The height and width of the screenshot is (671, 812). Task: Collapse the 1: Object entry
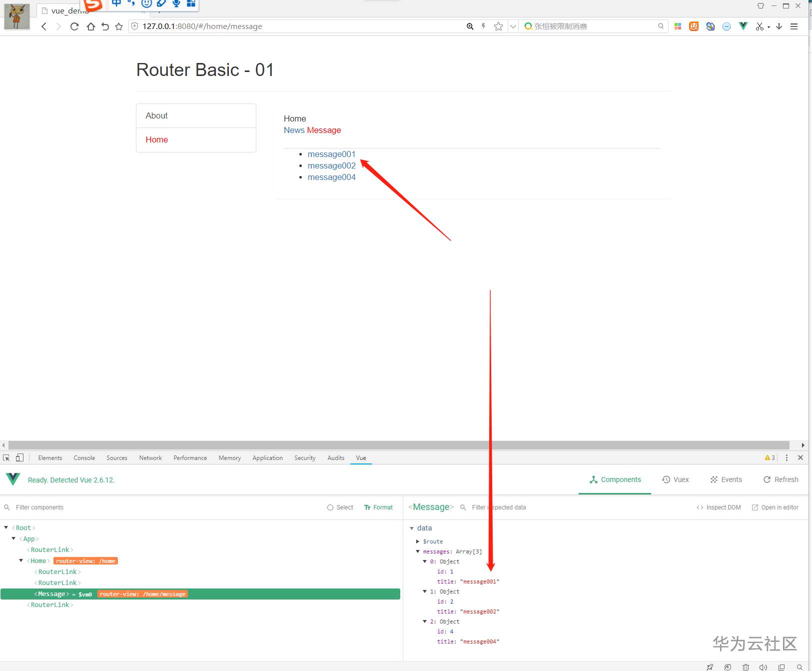pyautogui.click(x=425, y=591)
